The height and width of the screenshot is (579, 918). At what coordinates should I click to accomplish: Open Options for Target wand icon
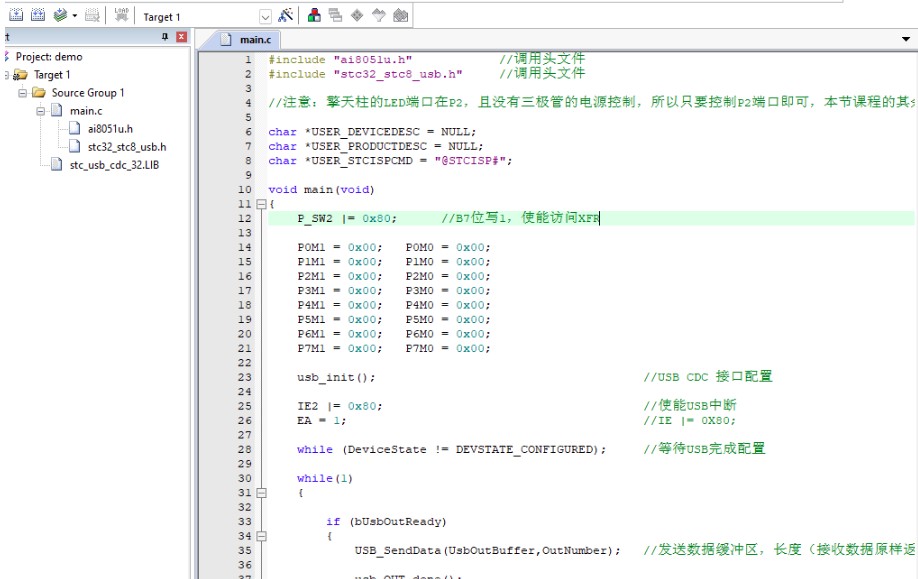pos(286,15)
